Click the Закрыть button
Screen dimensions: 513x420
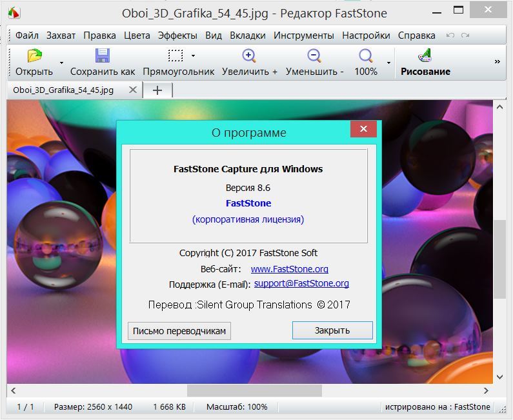point(332,330)
